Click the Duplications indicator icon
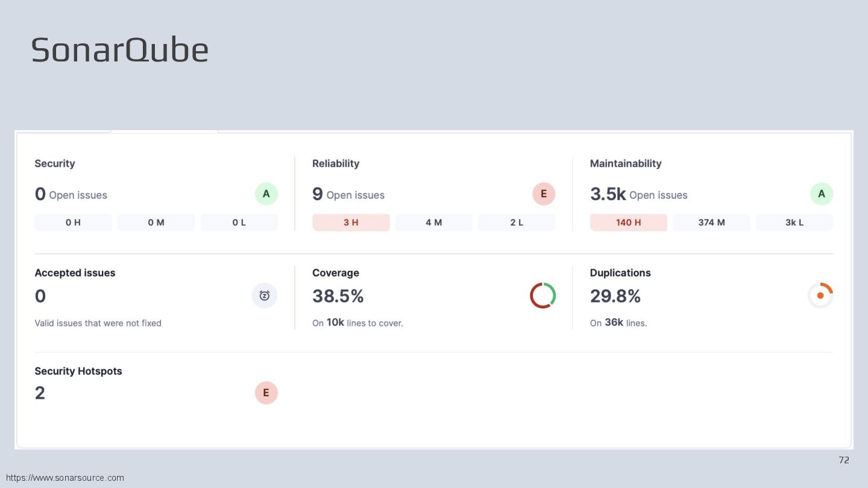Screen dimensions: 868x488 point(820,295)
